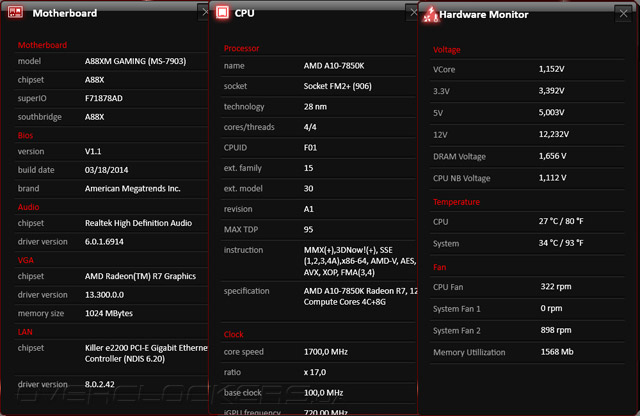Select LAN driver version 8.0.2.42
This screenshot has height=416, width=640.
tap(99, 385)
